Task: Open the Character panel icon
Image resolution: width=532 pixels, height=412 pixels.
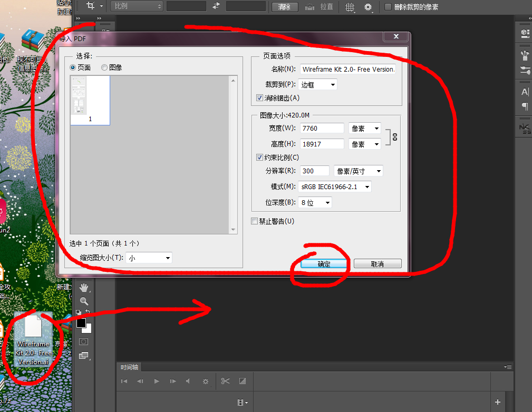Action: pyautogui.click(x=525, y=92)
